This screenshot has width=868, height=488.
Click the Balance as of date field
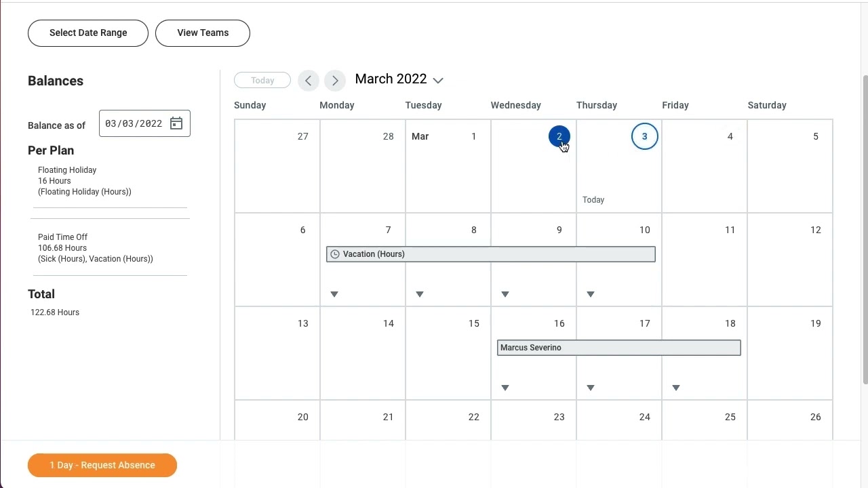(144, 123)
